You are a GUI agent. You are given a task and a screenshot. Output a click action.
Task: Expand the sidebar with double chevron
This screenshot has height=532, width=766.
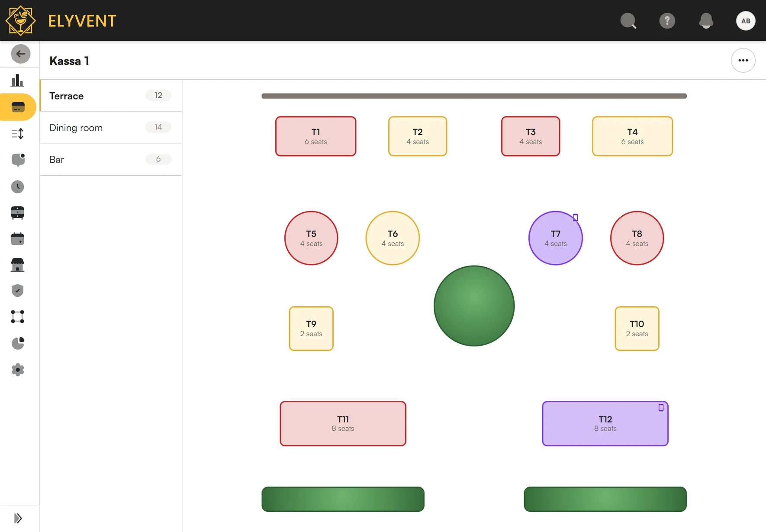(18, 518)
